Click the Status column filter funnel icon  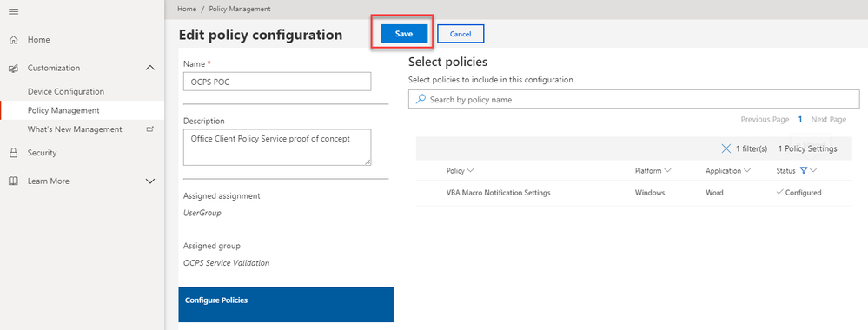point(803,171)
